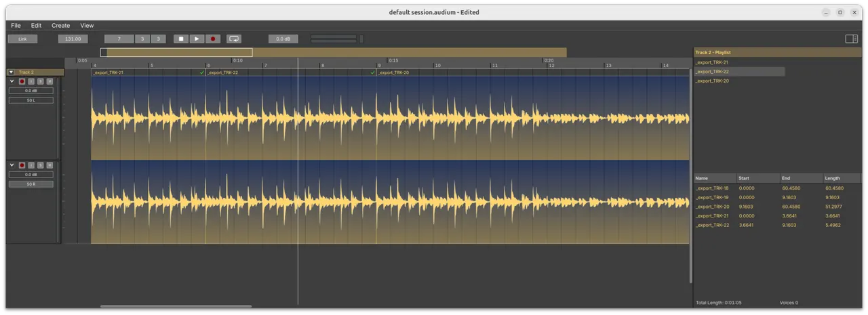Mute the lower 50 R channel
The width and height of the screenshot is (868, 315).
pyautogui.click(x=50, y=165)
